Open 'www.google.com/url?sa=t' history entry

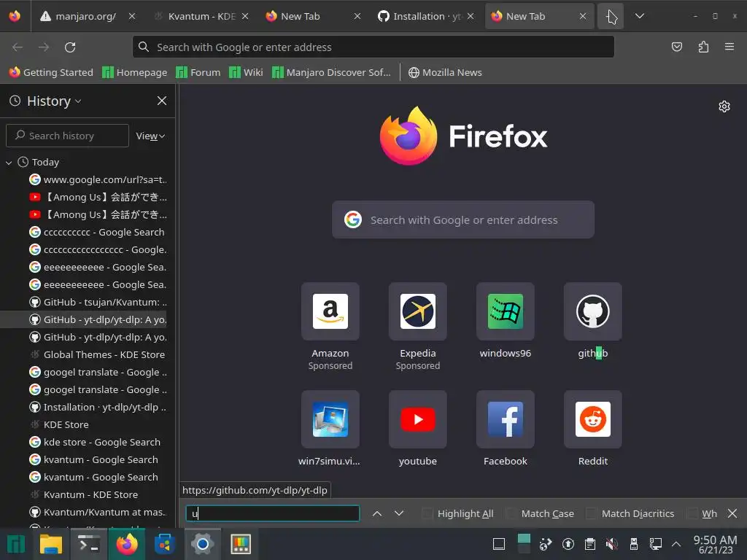point(98,179)
